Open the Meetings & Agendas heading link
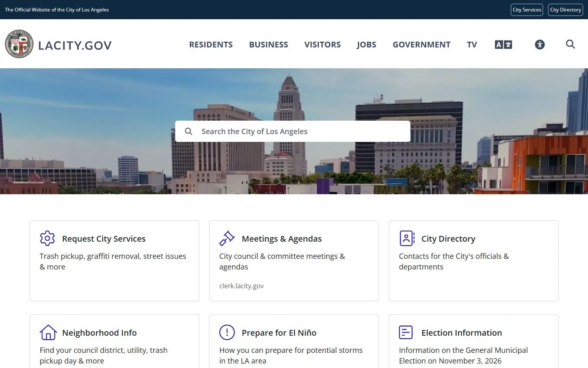This screenshot has width=588, height=368. (282, 239)
